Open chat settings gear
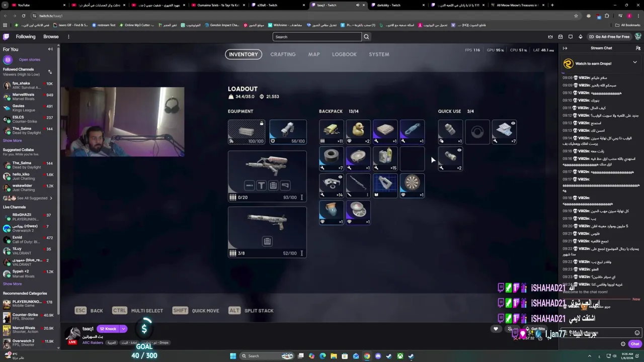644x362 pixels. pos(623,344)
